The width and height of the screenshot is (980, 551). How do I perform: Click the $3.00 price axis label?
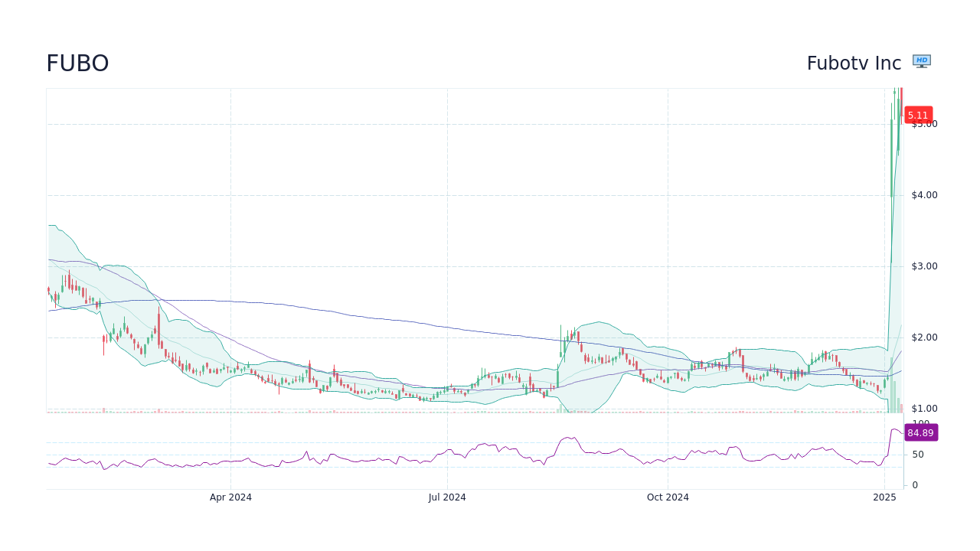click(x=924, y=266)
